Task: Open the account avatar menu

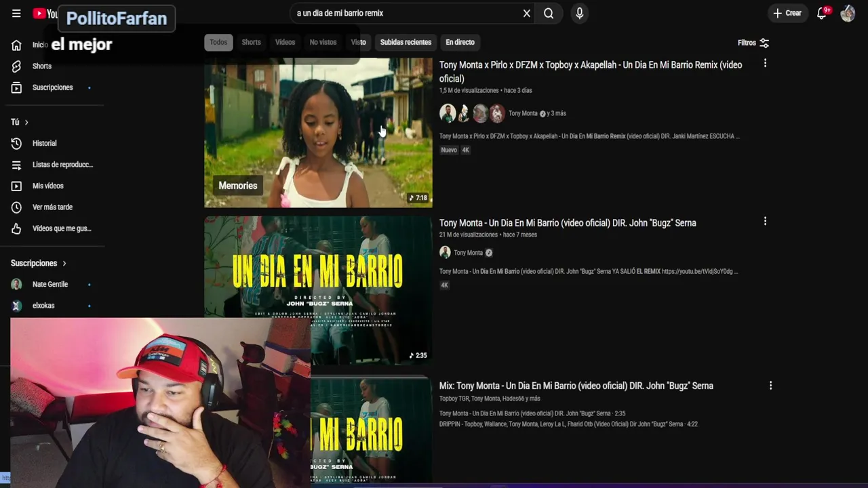Action: click(x=848, y=14)
